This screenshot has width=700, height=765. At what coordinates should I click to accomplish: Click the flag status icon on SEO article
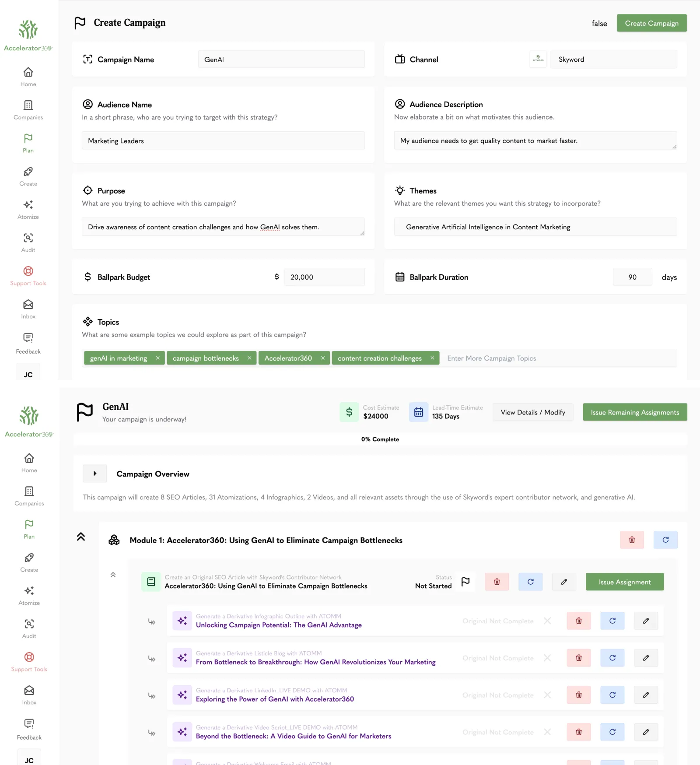[x=465, y=582]
